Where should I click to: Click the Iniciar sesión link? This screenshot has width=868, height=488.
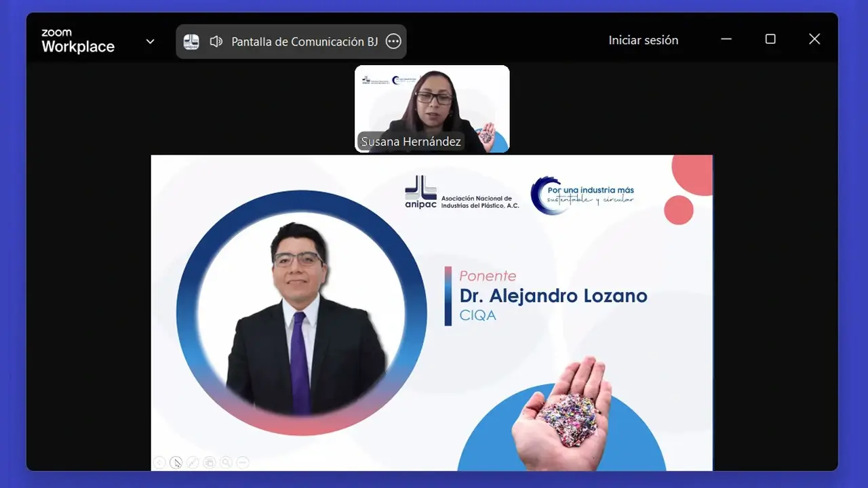[x=643, y=40]
